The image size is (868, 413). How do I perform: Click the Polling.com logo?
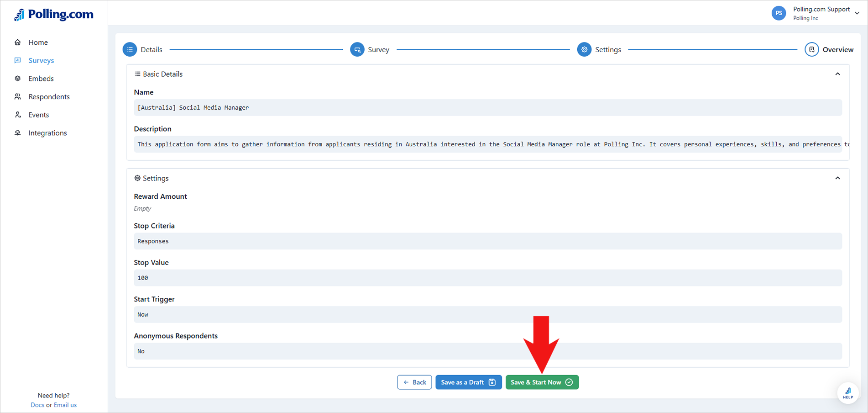pyautogui.click(x=54, y=15)
